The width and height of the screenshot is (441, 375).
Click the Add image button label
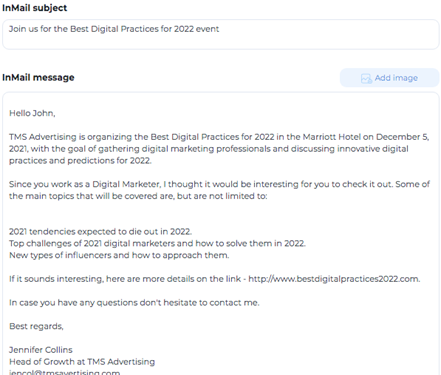click(x=396, y=78)
